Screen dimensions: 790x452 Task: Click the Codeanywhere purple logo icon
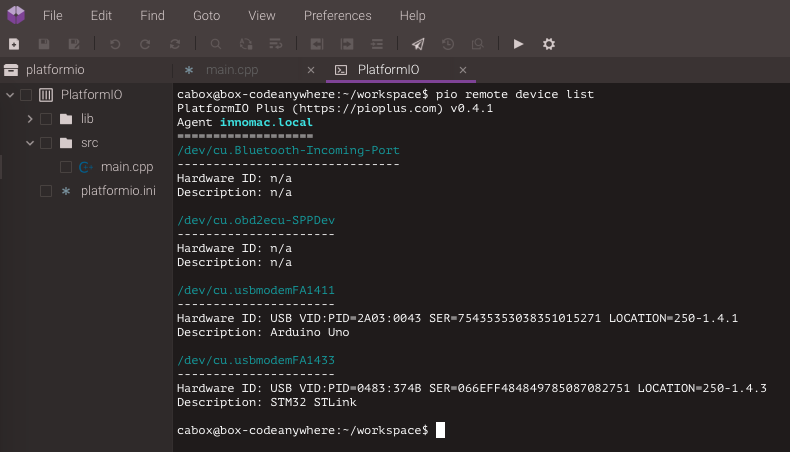coord(16,15)
